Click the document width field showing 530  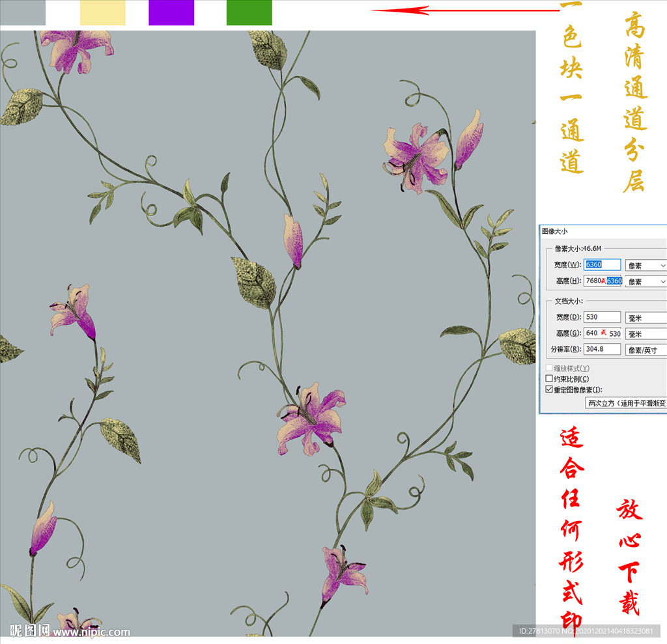[602, 317]
